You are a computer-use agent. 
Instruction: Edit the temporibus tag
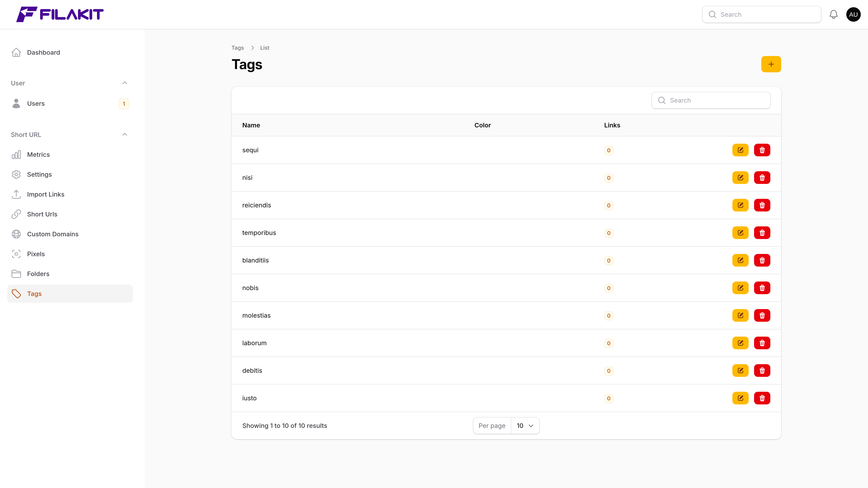click(x=740, y=233)
